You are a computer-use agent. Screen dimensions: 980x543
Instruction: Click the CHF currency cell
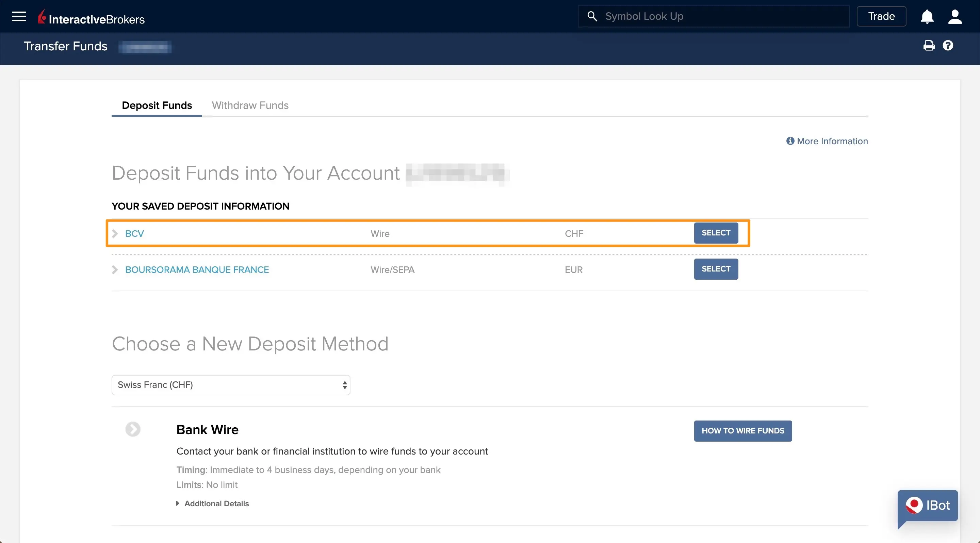pyautogui.click(x=574, y=233)
